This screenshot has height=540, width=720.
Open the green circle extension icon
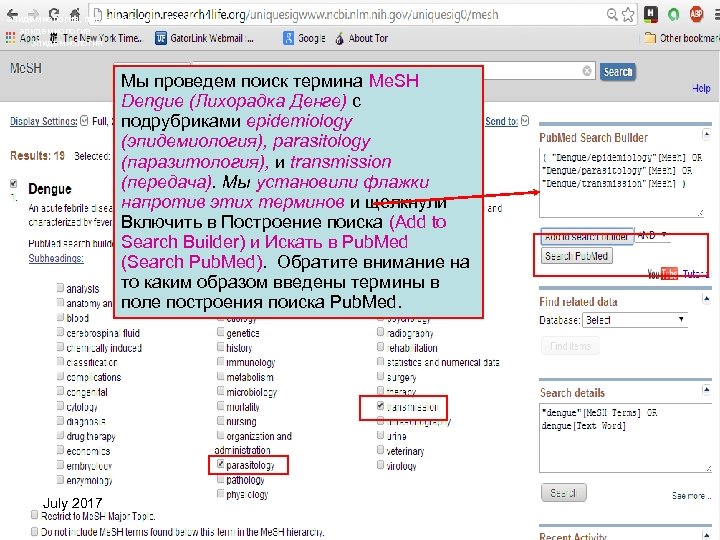[x=674, y=15]
